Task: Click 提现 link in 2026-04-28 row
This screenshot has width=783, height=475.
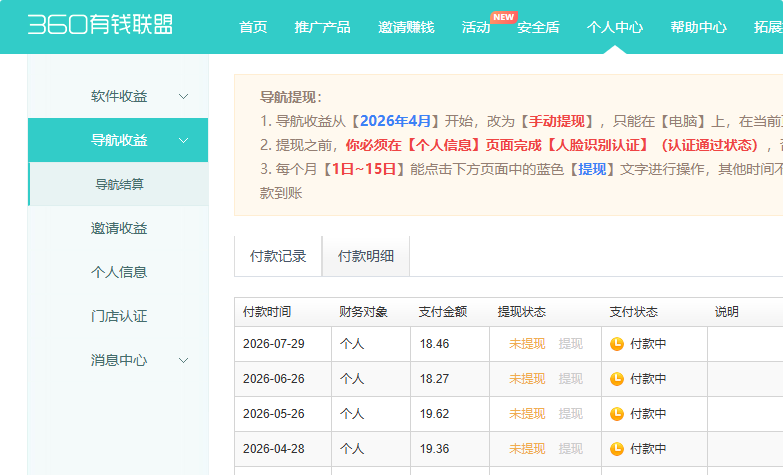Action: (571, 449)
